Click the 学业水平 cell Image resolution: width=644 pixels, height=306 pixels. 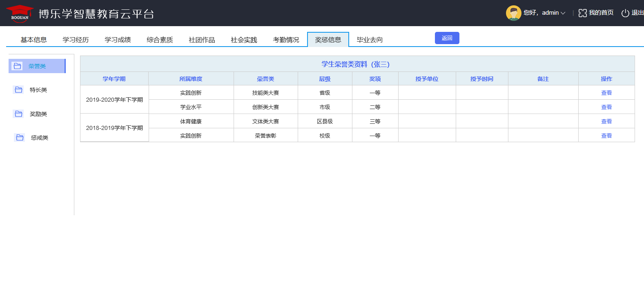click(x=191, y=107)
